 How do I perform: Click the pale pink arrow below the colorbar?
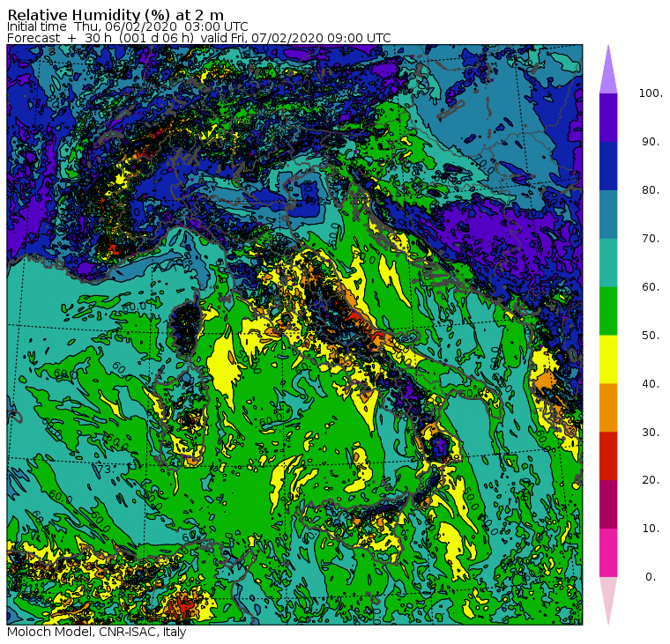pyautogui.click(x=608, y=598)
